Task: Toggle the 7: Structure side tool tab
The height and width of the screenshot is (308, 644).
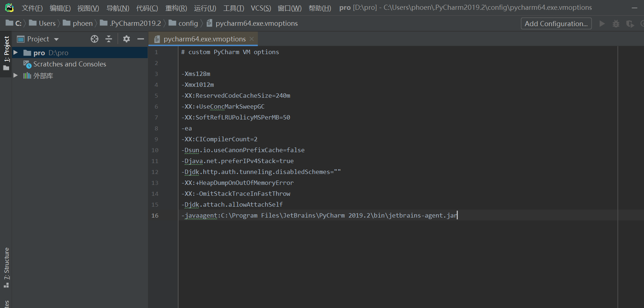Action: (6, 268)
